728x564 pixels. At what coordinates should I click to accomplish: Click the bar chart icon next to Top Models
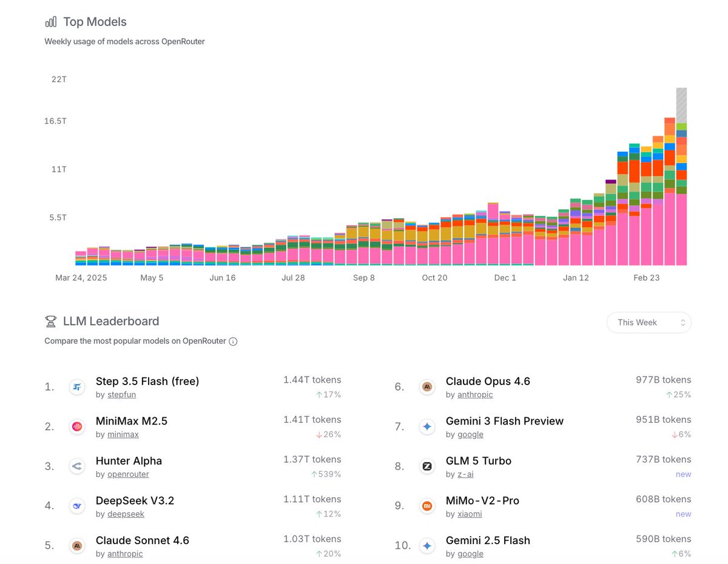tap(51, 22)
